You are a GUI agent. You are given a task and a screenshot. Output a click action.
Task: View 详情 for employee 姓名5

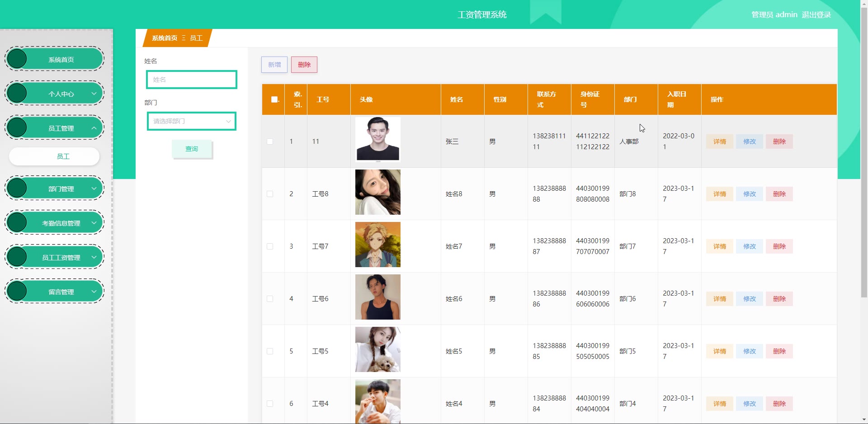pos(720,351)
